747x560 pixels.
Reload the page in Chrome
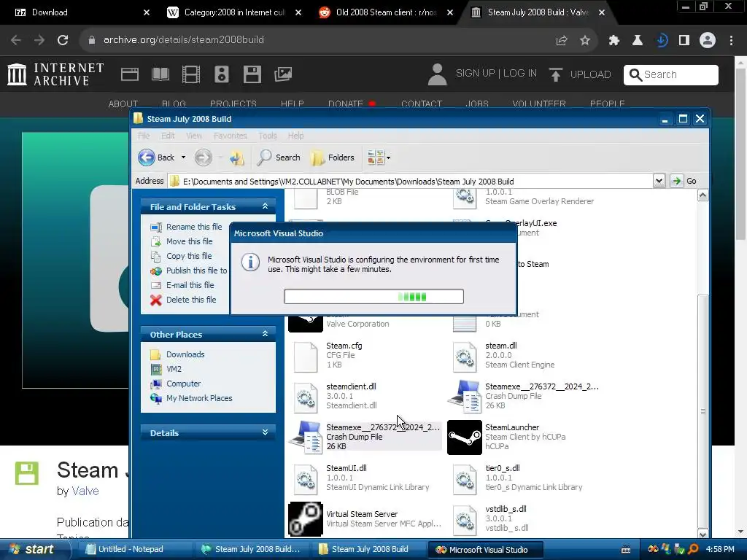click(x=63, y=40)
